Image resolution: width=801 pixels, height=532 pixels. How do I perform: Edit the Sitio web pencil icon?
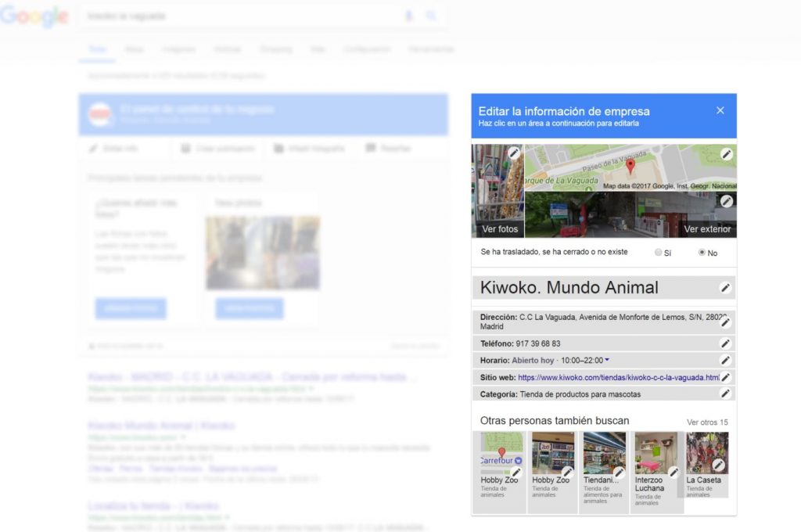coord(725,377)
